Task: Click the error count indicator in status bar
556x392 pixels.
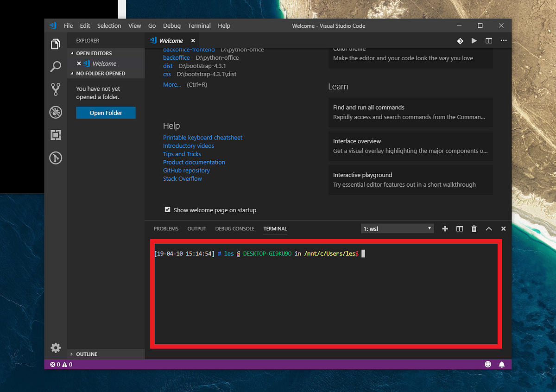Action: pos(53,364)
